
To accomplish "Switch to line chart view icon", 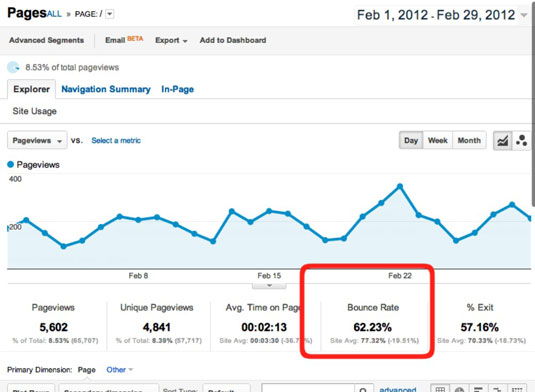I will (503, 141).
